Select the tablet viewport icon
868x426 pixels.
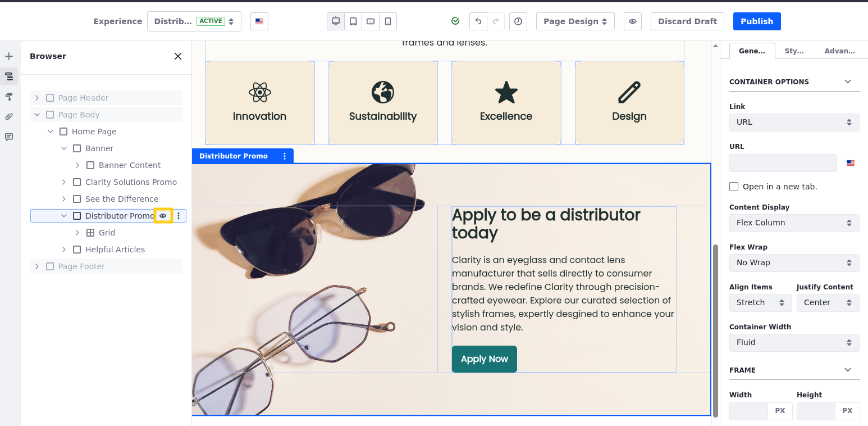coord(353,21)
